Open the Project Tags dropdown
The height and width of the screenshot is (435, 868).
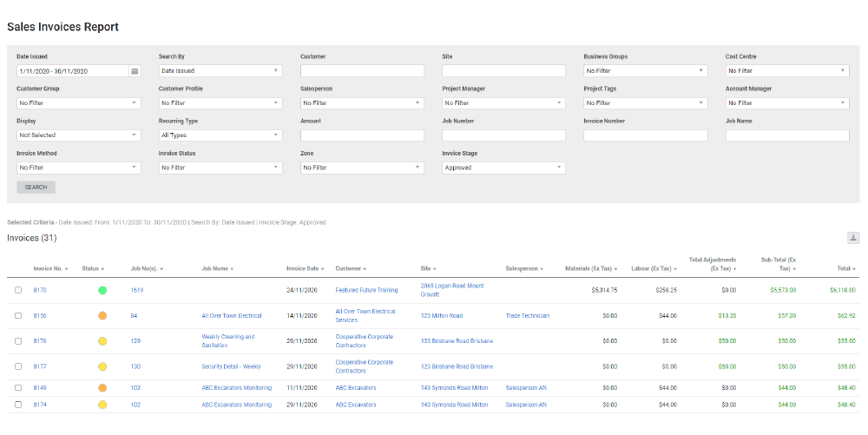click(x=646, y=103)
